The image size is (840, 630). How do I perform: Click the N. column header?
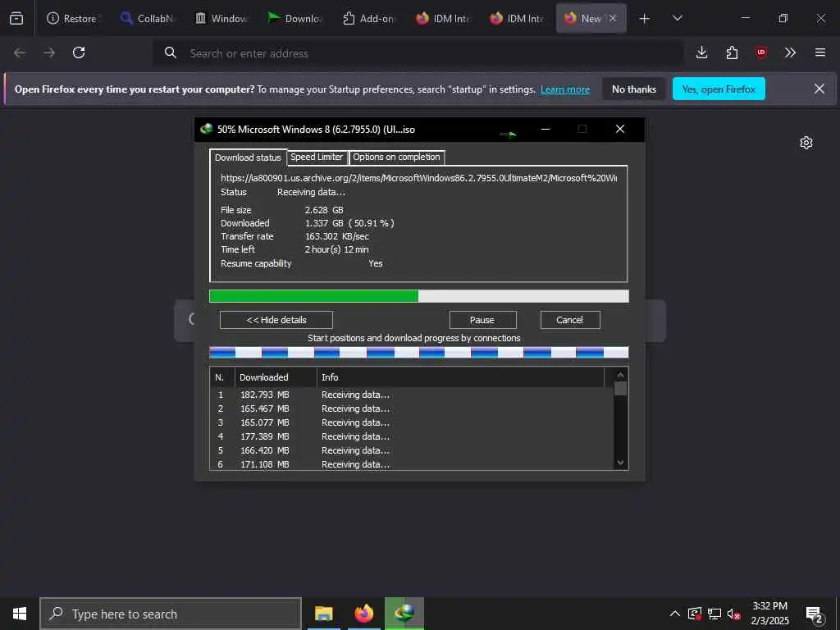pyautogui.click(x=221, y=377)
